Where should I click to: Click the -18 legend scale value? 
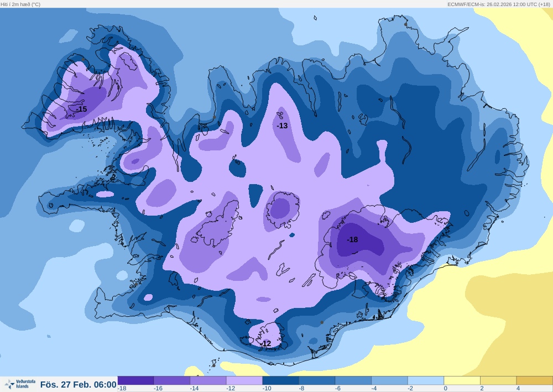click(122, 389)
